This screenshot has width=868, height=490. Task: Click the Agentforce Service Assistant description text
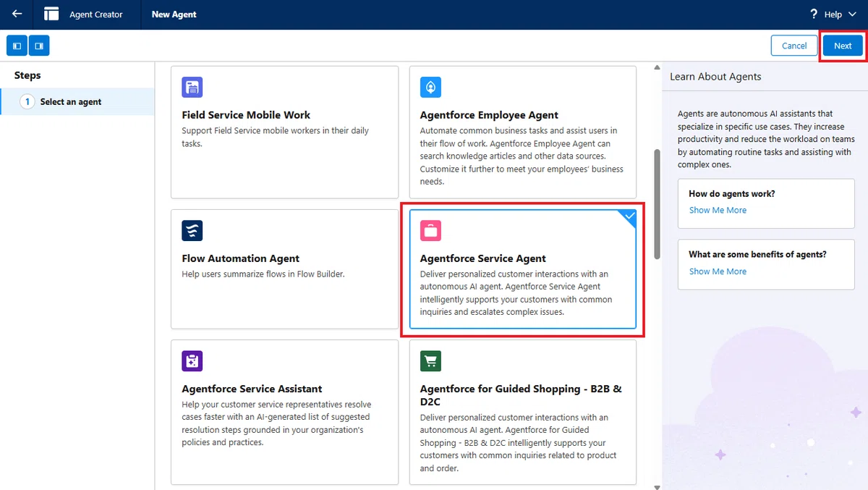coord(276,423)
